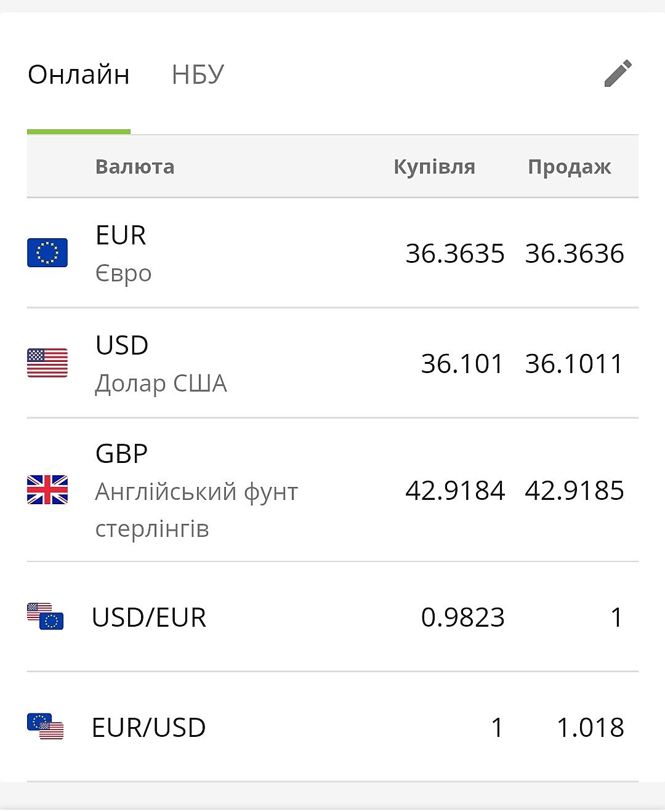Select the EUR/USD pair label
This screenshot has height=812, width=665.
pos(149,728)
